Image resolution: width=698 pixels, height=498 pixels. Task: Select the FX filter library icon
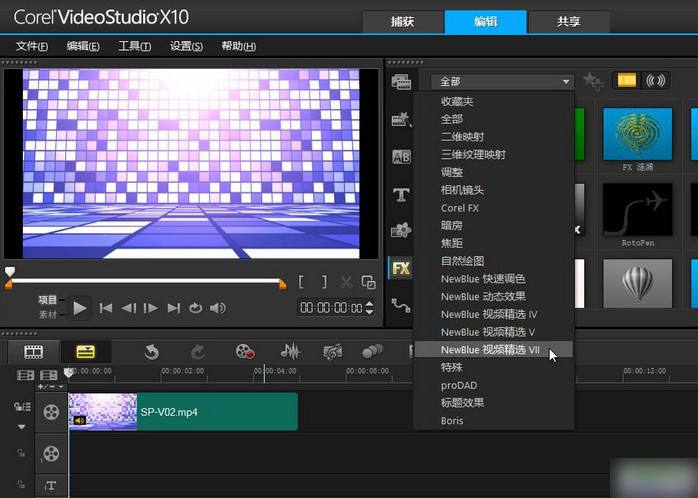(x=401, y=268)
